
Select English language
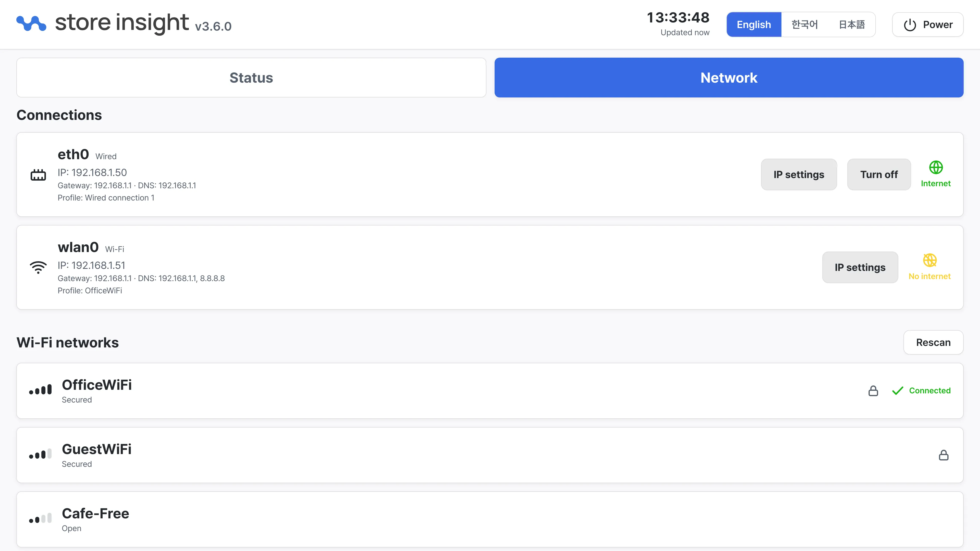(754, 25)
